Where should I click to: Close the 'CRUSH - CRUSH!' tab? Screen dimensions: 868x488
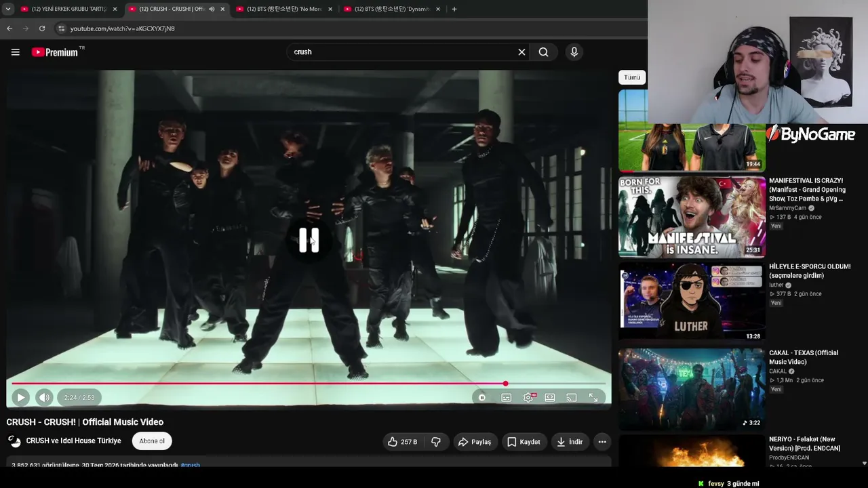pos(222,9)
